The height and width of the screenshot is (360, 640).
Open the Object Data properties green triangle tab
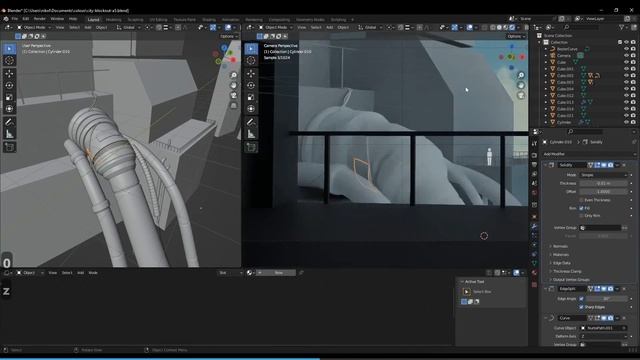534,264
